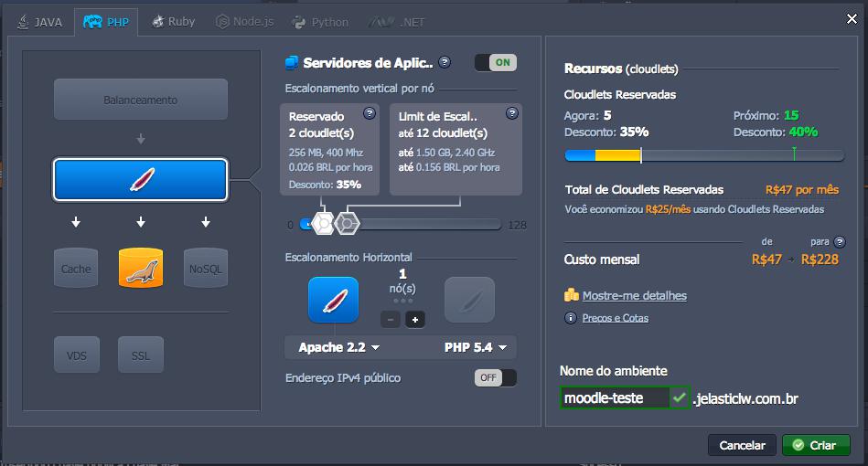This screenshot has width=868, height=466.
Task: Click help icon in Reservado cloudlets card
Action: coord(370,113)
